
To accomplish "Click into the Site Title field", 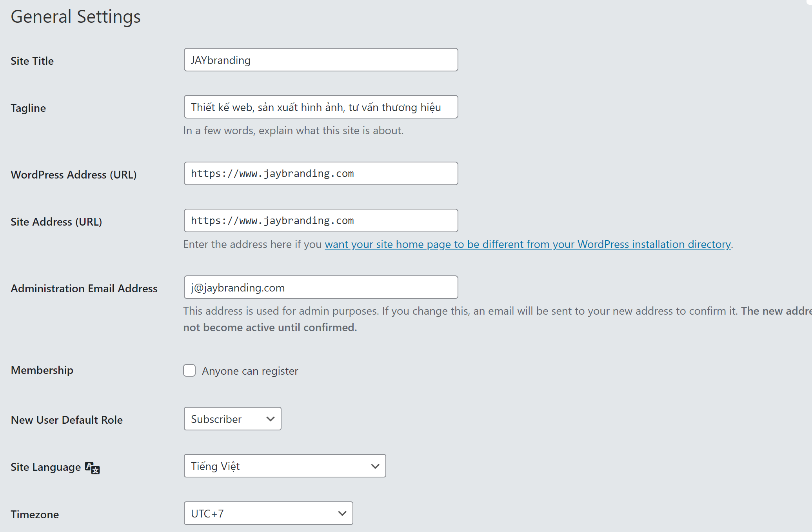I will (x=321, y=60).
